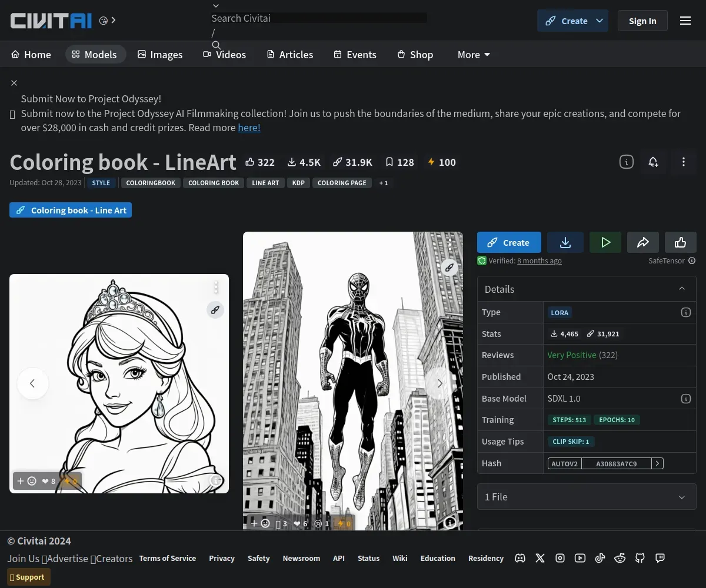706x588 pixels.
Task: Open the three-dot model options menu
Action: [x=683, y=162]
